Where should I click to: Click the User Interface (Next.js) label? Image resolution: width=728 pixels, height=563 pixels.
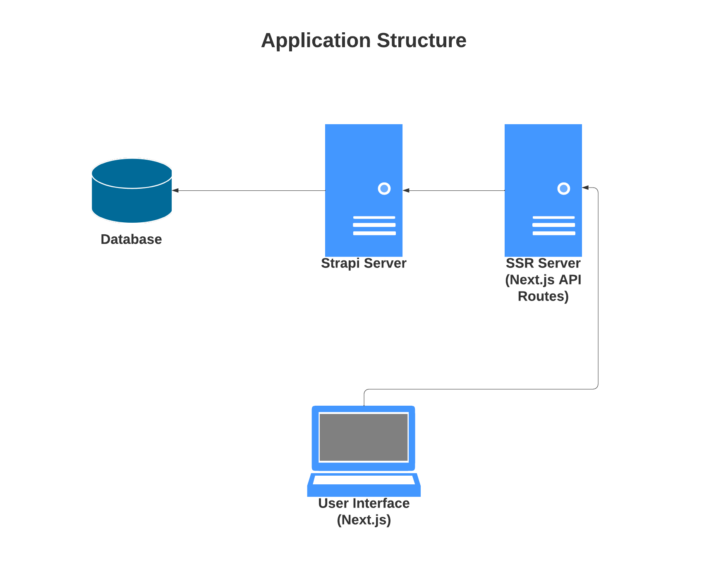364,512
